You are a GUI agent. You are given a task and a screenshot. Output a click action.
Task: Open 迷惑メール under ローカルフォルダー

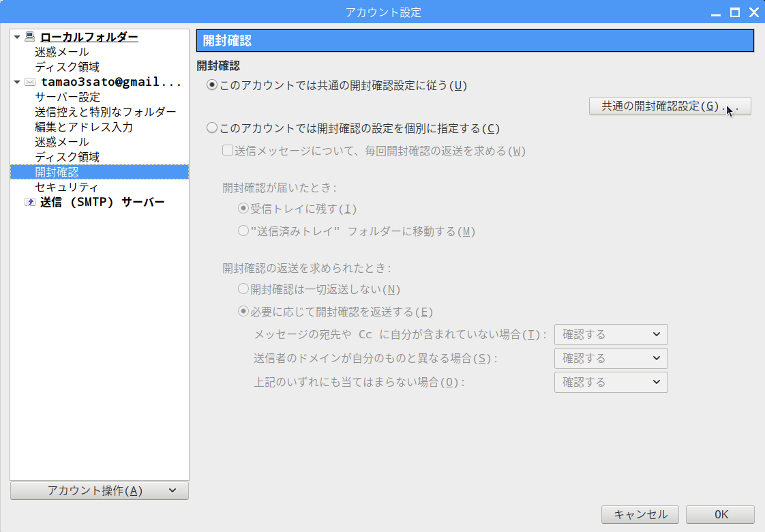pyautogui.click(x=62, y=52)
